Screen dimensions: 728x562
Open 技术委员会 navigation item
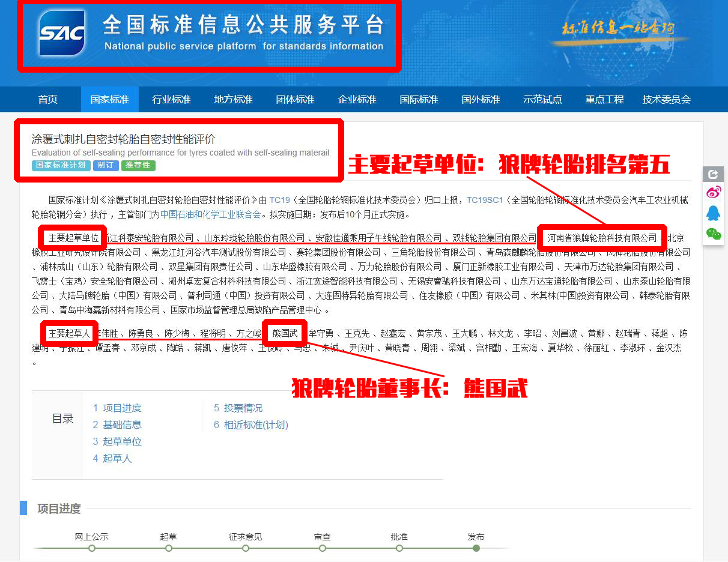tap(667, 100)
